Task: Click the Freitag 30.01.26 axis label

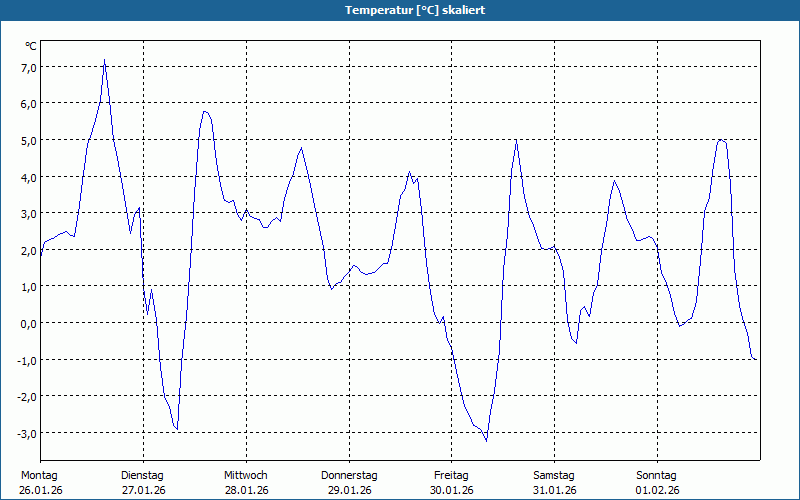Action: pos(452,483)
